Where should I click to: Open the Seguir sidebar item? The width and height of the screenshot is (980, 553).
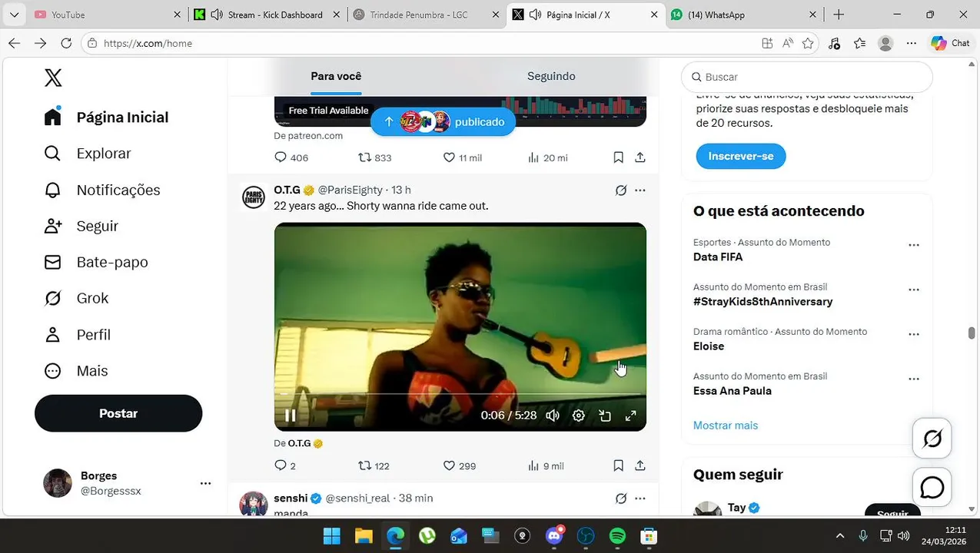tap(81, 226)
